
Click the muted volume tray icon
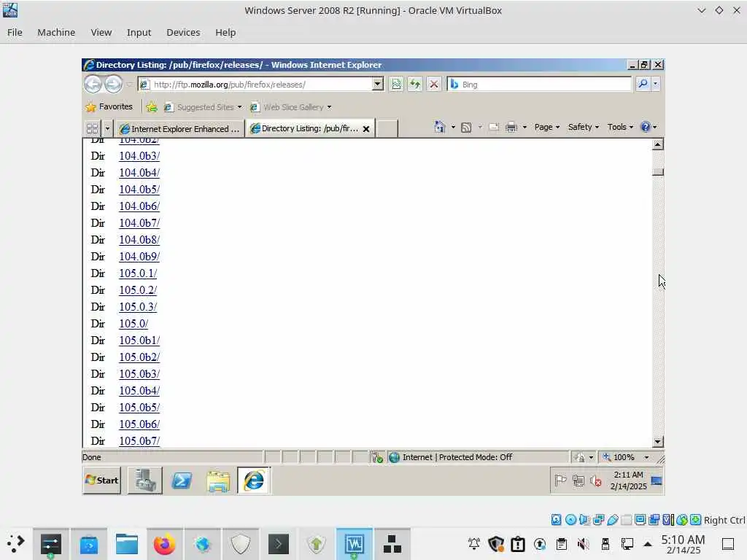point(595,481)
